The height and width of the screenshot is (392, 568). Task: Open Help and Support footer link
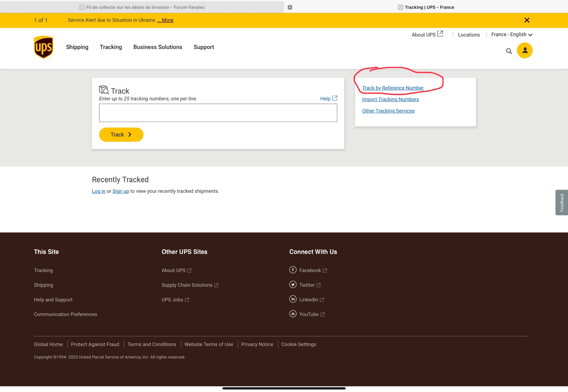click(53, 300)
